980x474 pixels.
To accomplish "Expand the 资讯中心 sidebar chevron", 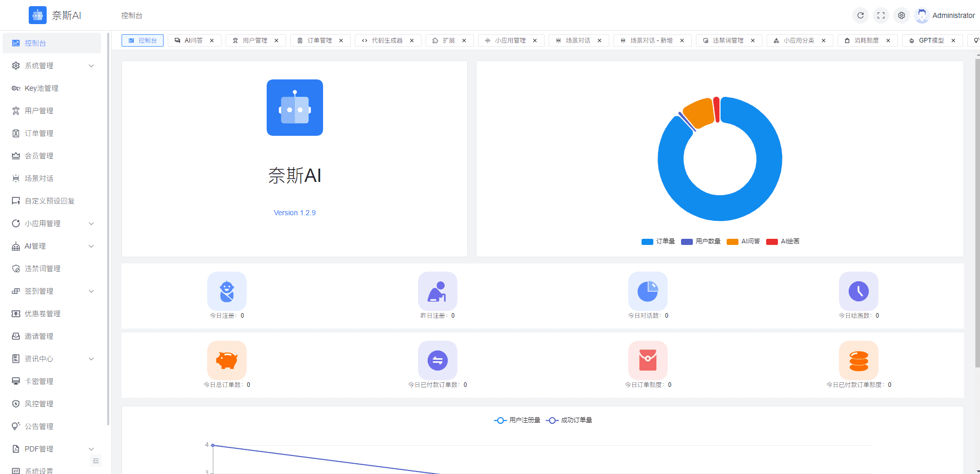I will tap(91, 359).
